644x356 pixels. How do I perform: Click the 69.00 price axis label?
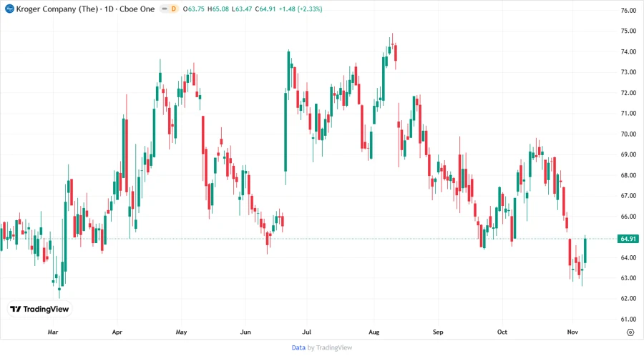pos(628,154)
